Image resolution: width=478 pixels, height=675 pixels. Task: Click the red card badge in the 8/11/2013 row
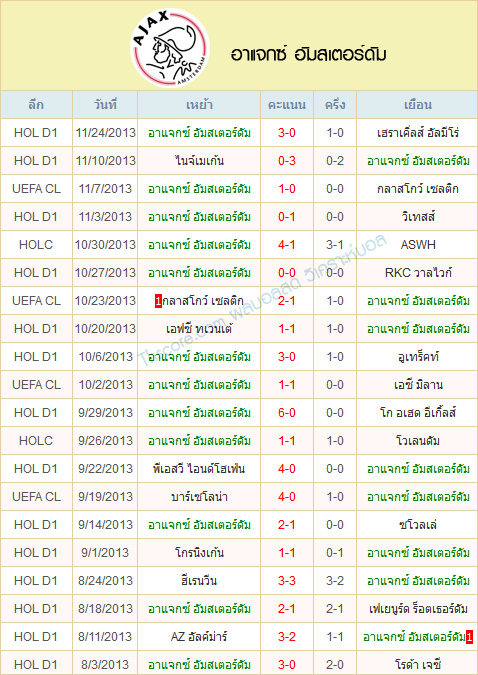pyautogui.click(x=469, y=637)
